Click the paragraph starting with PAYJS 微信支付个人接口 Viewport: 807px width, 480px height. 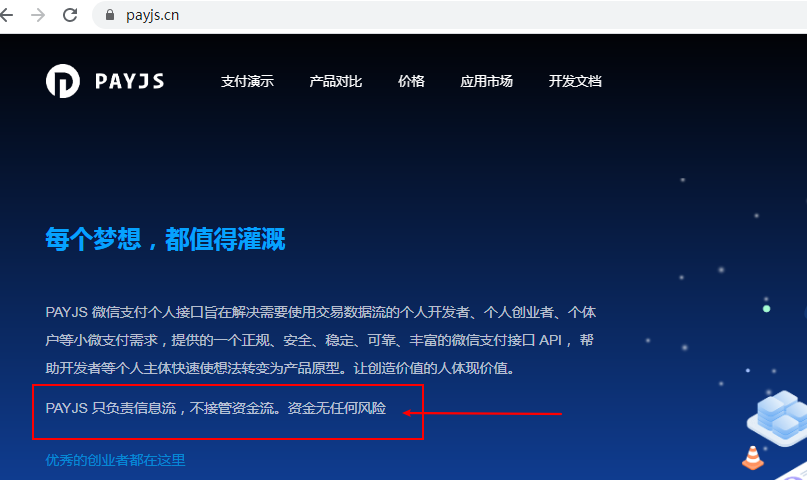321,340
